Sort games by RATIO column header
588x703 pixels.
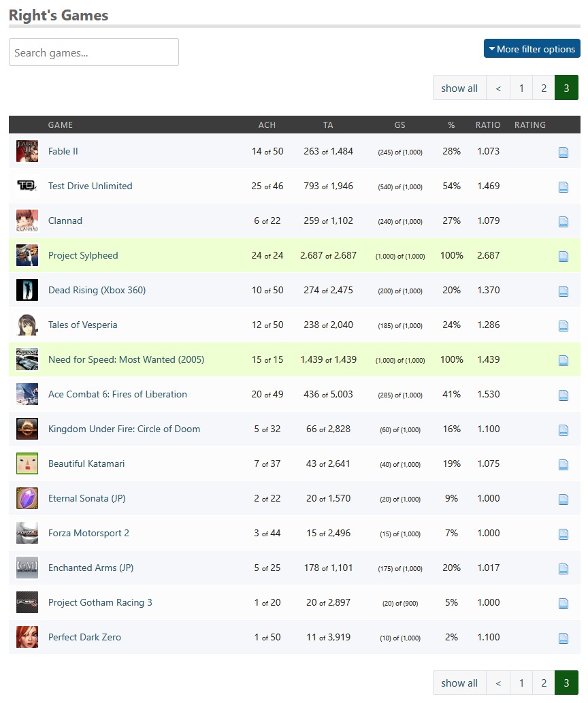[488, 125]
